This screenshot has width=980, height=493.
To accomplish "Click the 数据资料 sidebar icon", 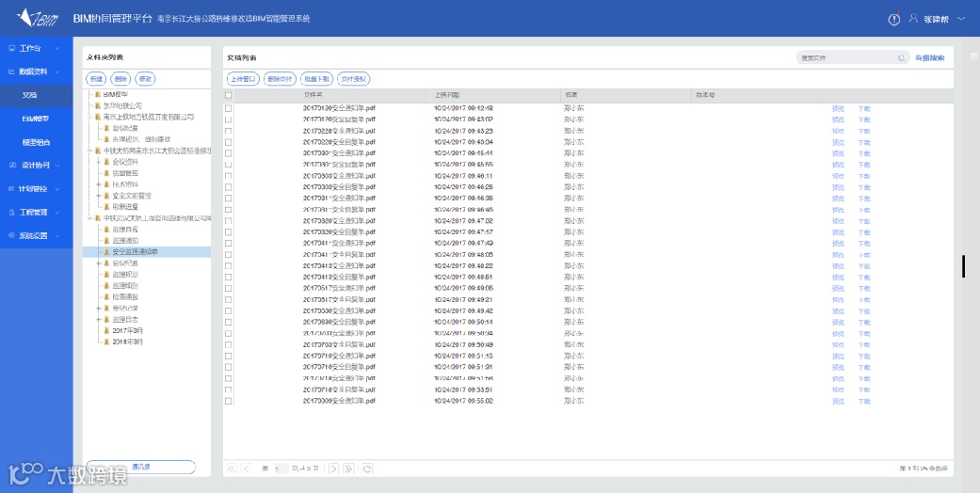I will 11,72.
